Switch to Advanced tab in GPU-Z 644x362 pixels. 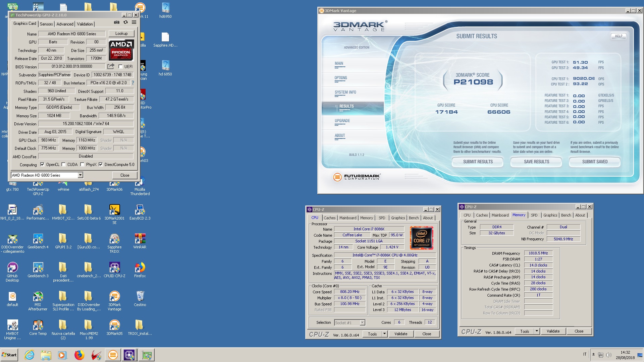(65, 24)
